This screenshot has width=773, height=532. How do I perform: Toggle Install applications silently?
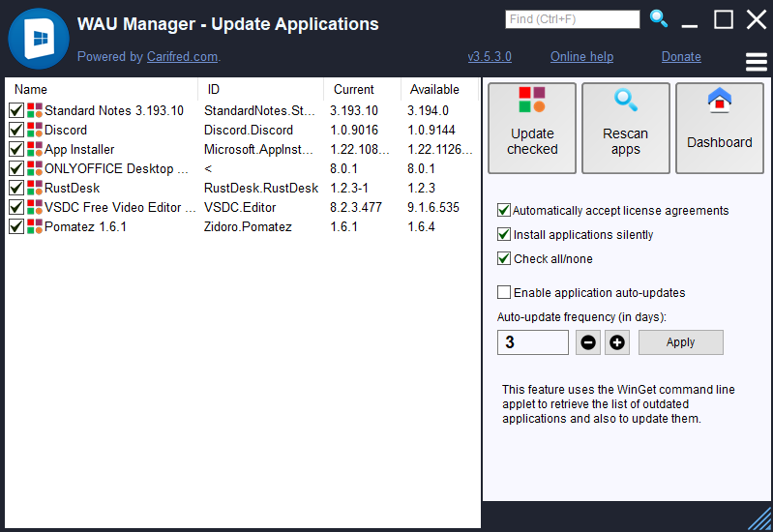[x=504, y=234]
